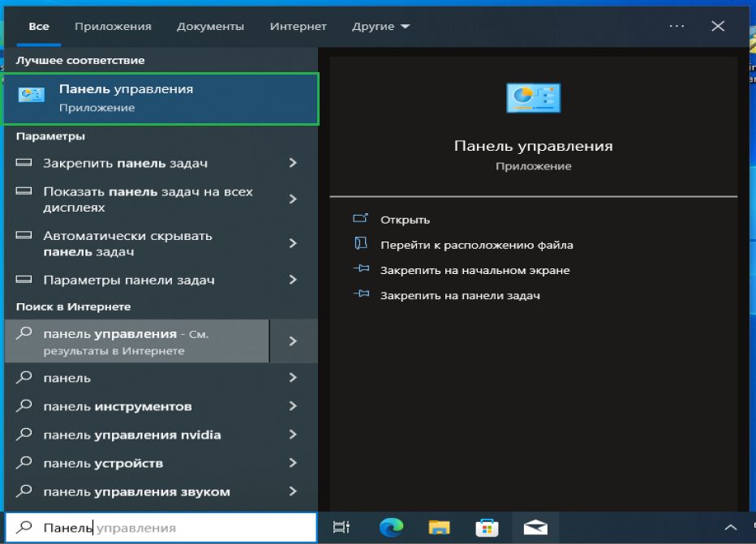Click the settings icon beside Параметры панели задач

pyautogui.click(x=23, y=278)
